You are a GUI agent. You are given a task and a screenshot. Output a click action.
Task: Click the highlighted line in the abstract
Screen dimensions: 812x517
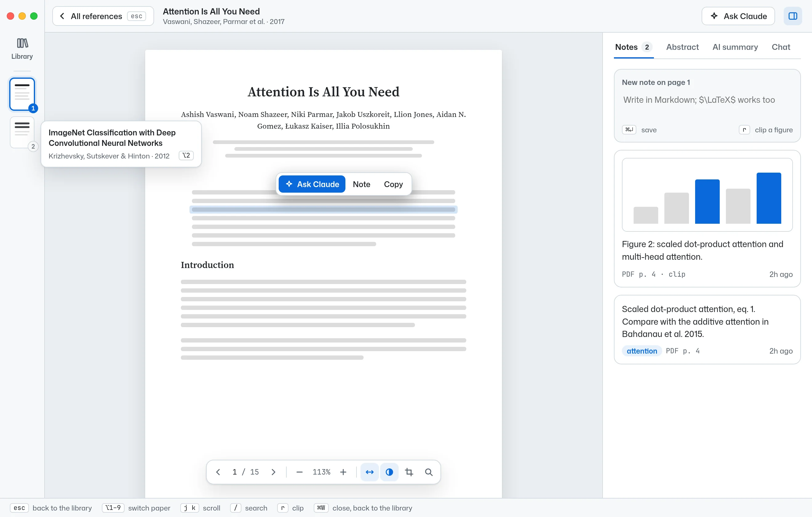click(x=323, y=210)
